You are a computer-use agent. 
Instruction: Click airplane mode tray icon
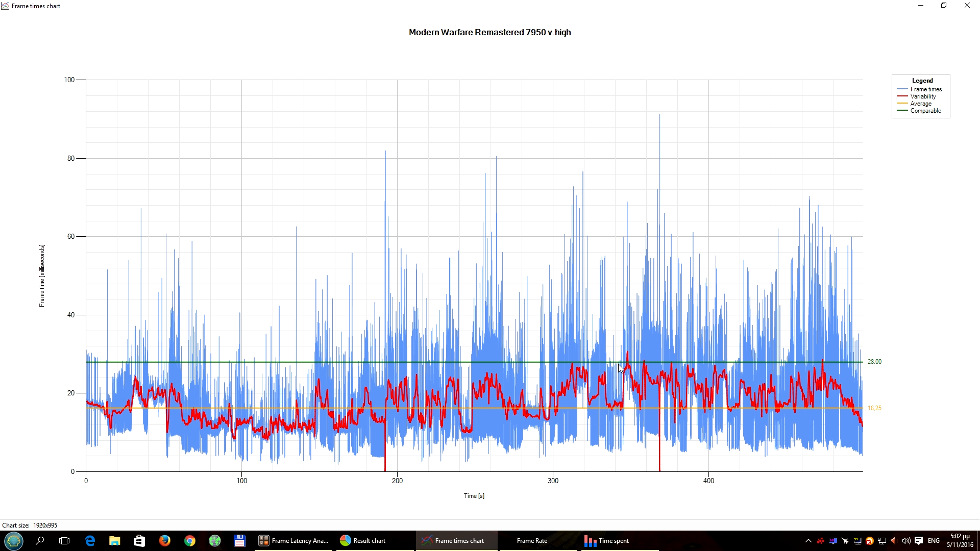[x=845, y=541]
